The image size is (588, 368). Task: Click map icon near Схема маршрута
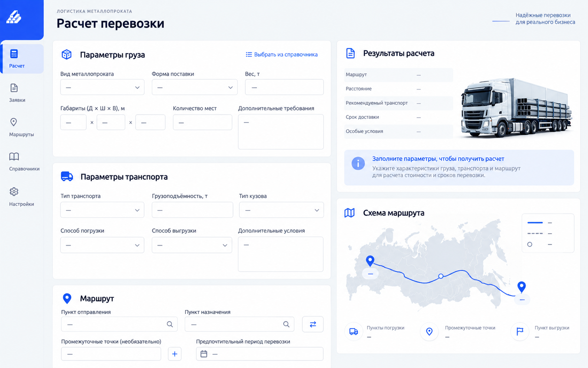(350, 213)
